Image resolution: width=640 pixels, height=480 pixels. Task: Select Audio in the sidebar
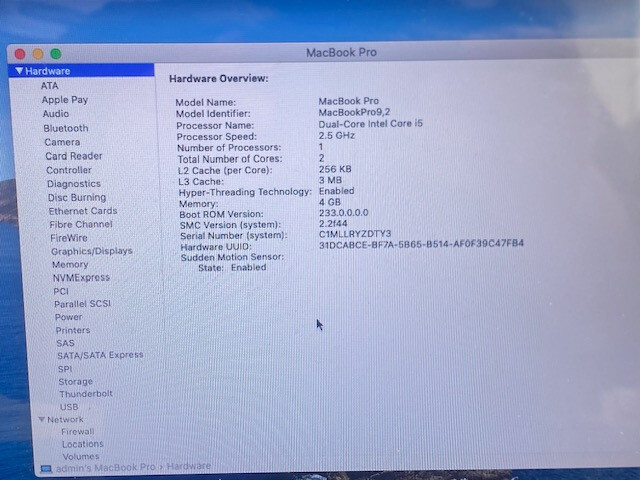(x=56, y=114)
